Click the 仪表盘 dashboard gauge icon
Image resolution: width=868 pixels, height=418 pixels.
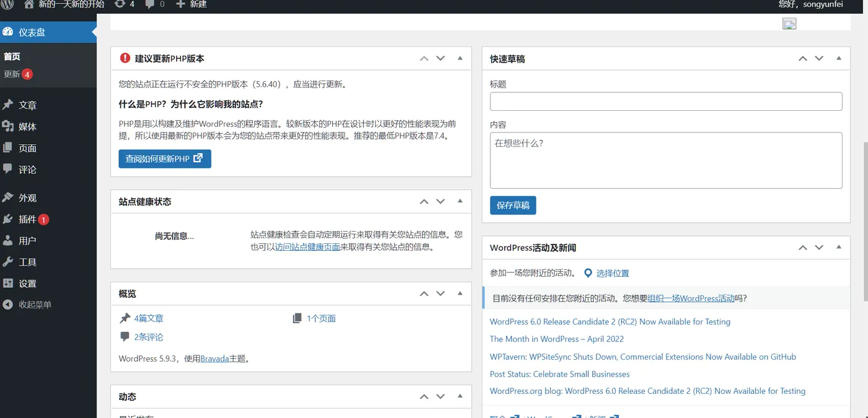point(8,32)
